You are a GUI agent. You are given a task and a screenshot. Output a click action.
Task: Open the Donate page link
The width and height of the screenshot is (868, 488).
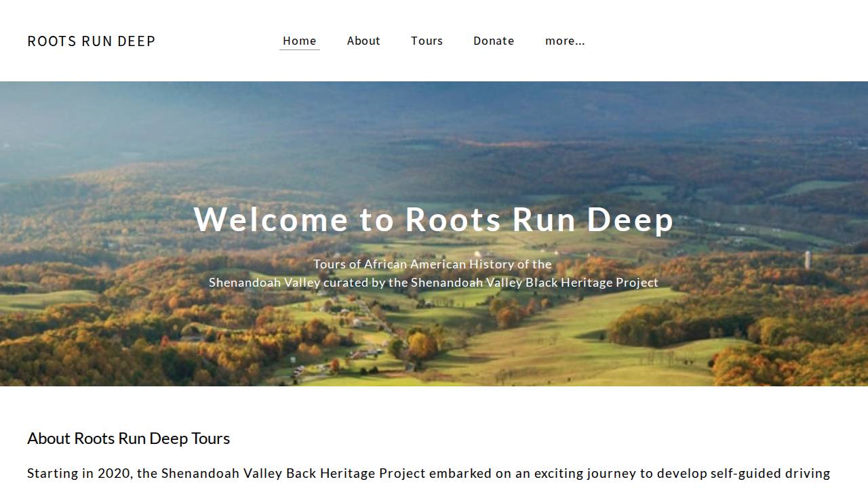pos(493,41)
